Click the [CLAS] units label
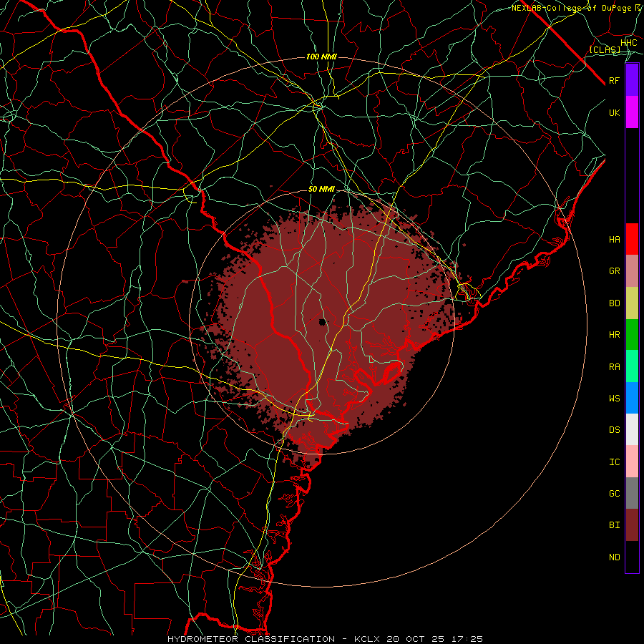The width and height of the screenshot is (644, 644). [x=605, y=49]
